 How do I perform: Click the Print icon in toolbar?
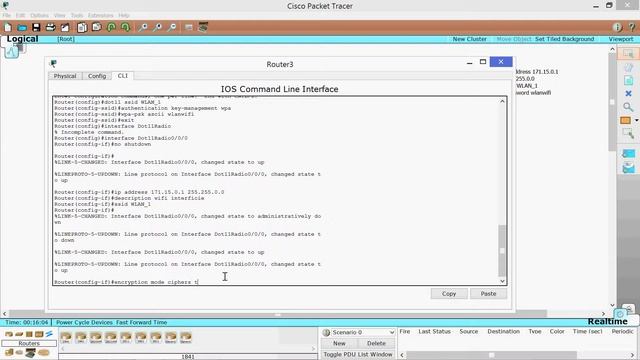(x=51, y=27)
